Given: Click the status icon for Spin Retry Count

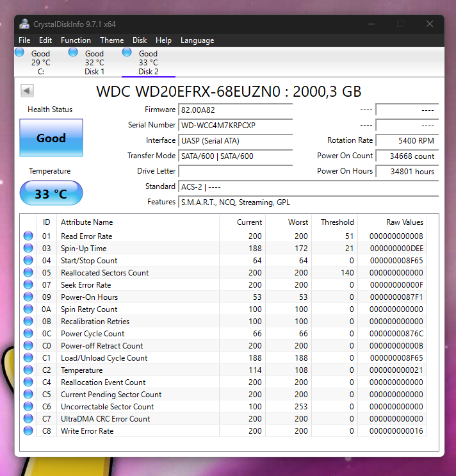Looking at the screenshot, I should coord(28,309).
